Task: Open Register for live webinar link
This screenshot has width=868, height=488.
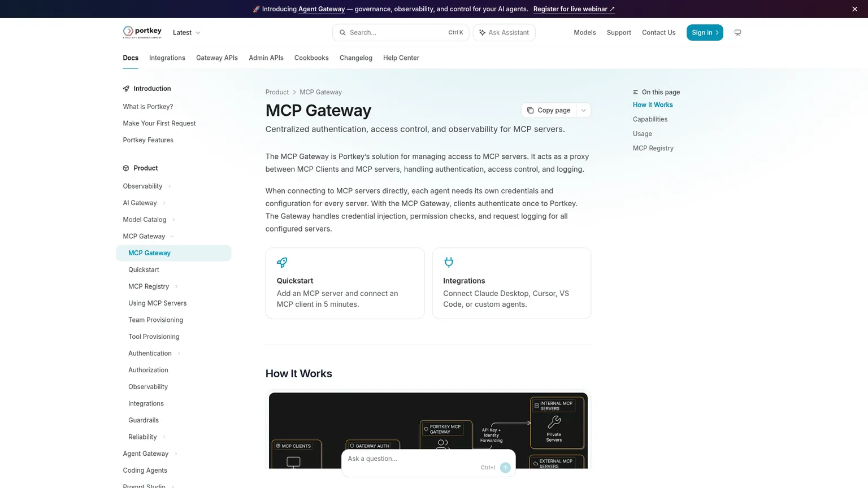Action: pos(574,9)
